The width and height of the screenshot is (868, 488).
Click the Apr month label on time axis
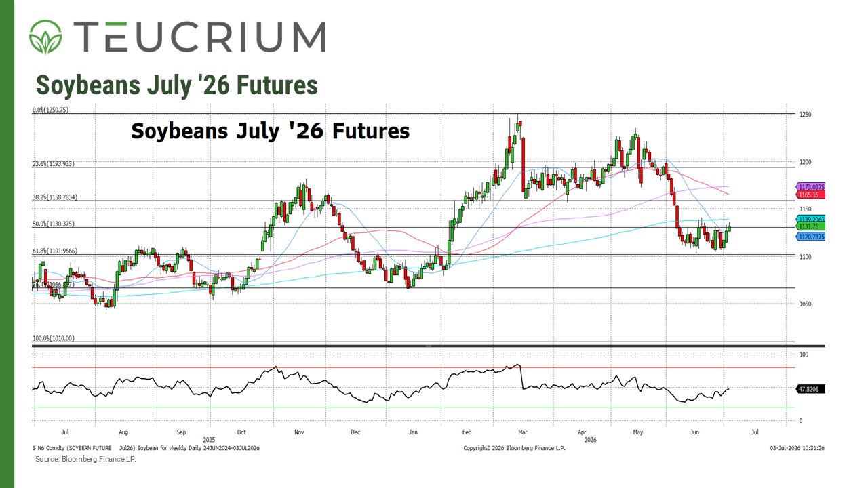pos(583,431)
